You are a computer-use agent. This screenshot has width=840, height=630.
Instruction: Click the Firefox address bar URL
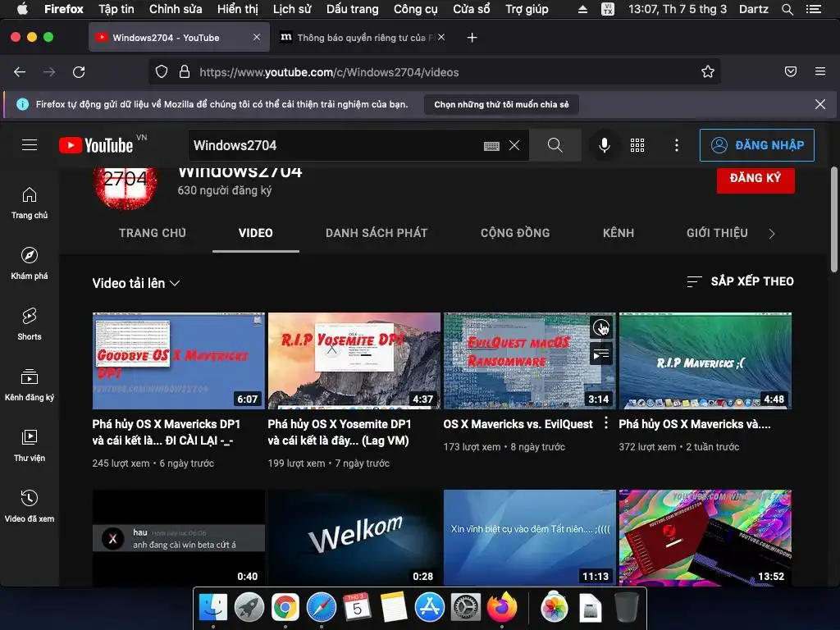point(329,72)
